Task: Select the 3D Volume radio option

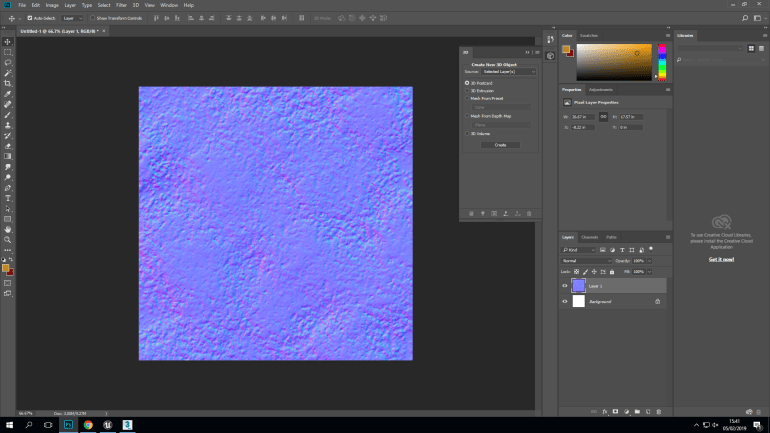Action: click(467, 134)
